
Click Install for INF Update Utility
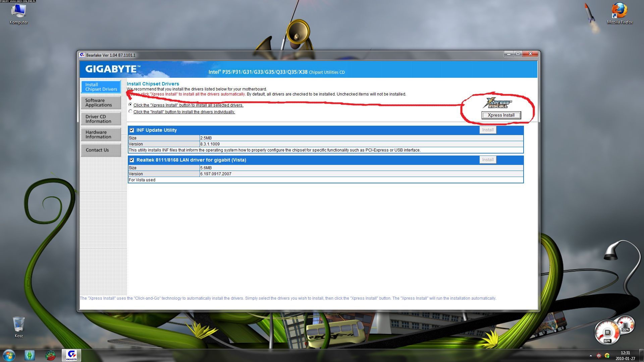tap(488, 130)
